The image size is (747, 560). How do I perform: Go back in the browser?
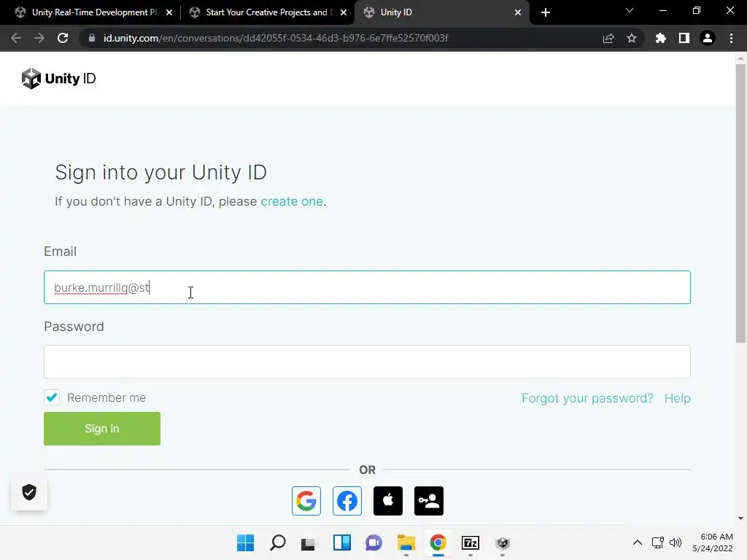(16, 38)
